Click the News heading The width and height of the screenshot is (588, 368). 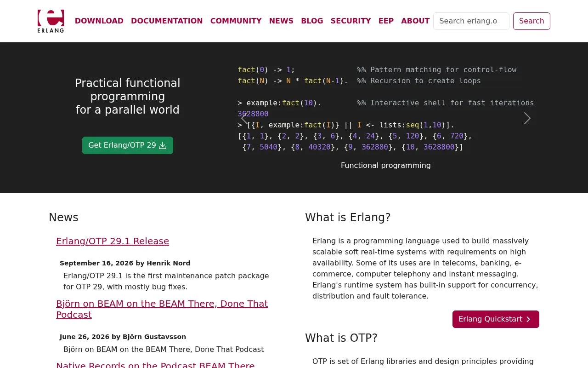[63, 218]
